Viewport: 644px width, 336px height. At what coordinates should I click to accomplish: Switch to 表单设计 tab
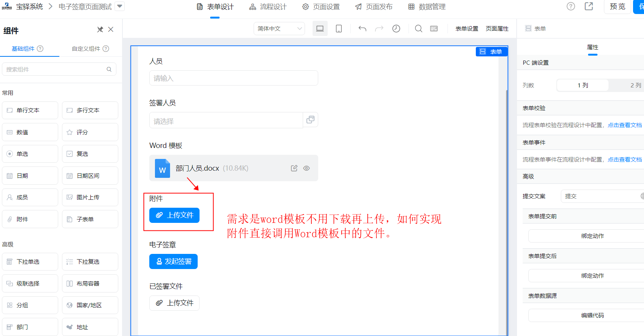pos(215,7)
